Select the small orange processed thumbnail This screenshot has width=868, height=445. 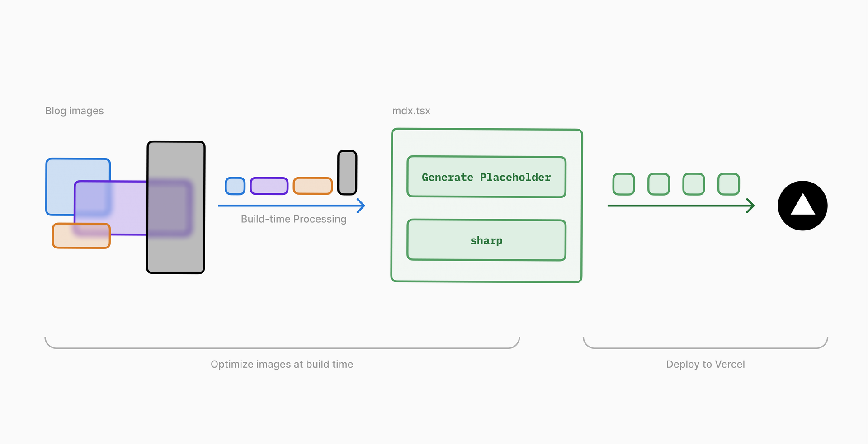(313, 186)
